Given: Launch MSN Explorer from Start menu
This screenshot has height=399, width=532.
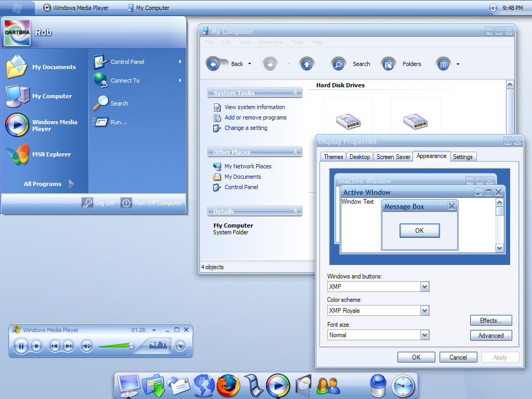Looking at the screenshot, I should pos(38,154).
